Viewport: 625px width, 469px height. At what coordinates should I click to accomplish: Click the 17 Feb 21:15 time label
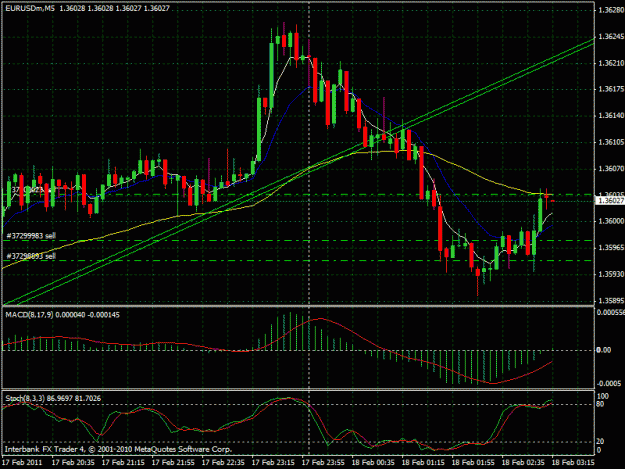[x=123, y=463]
